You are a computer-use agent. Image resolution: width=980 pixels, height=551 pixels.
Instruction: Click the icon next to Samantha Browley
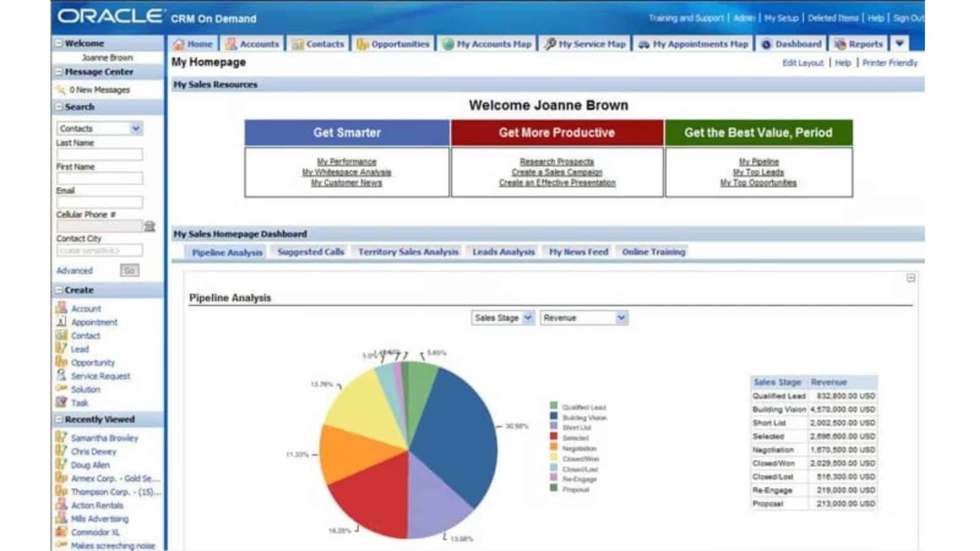click(x=61, y=437)
